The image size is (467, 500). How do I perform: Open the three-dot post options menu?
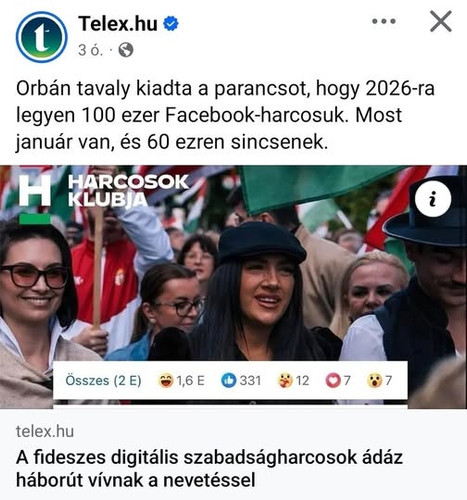[x=384, y=21]
